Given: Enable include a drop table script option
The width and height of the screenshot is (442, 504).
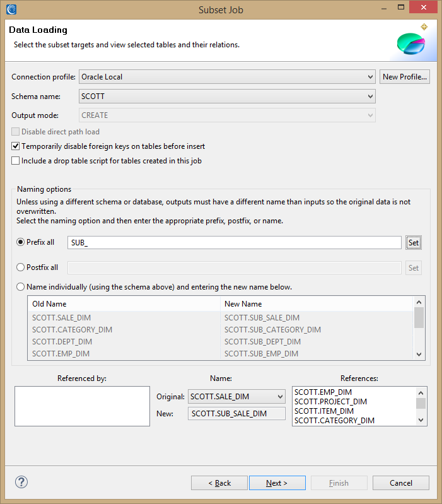Looking at the screenshot, I should coord(16,161).
